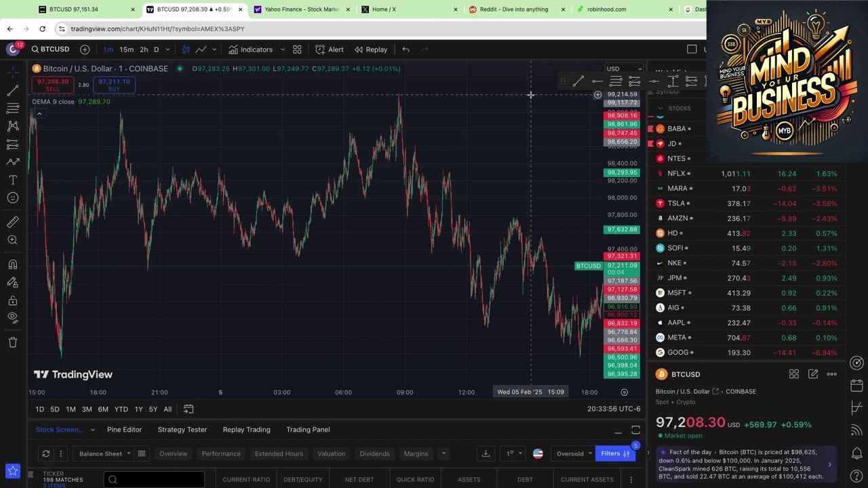Image resolution: width=868 pixels, height=488 pixels.
Task: Select the trend line drawing tool in left toolbar
Action: pyautogui.click(x=12, y=90)
